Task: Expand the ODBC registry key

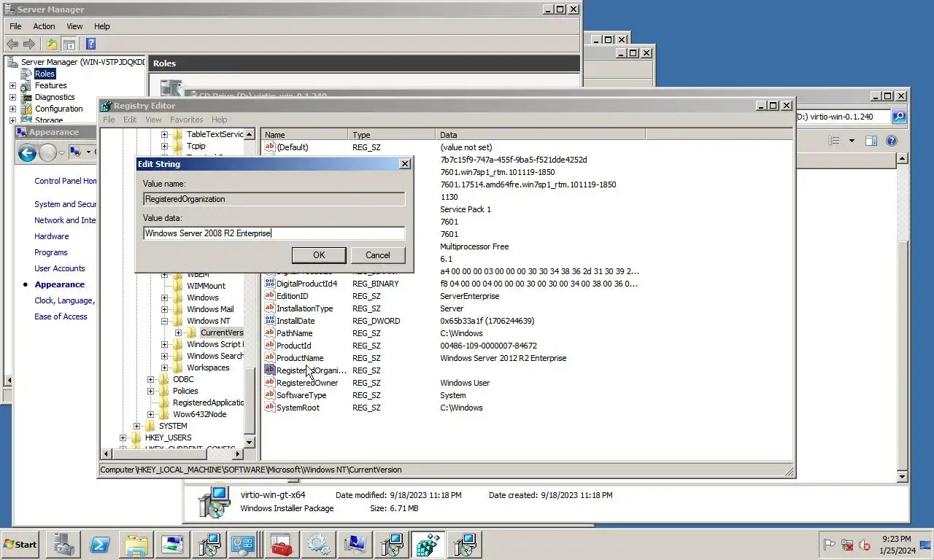Action: coord(150,379)
